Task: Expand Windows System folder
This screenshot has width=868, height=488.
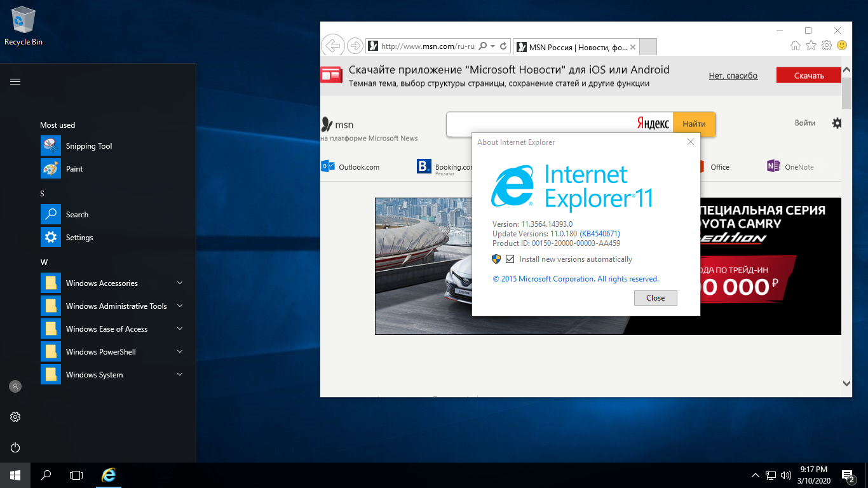Action: [x=112, y=375]
